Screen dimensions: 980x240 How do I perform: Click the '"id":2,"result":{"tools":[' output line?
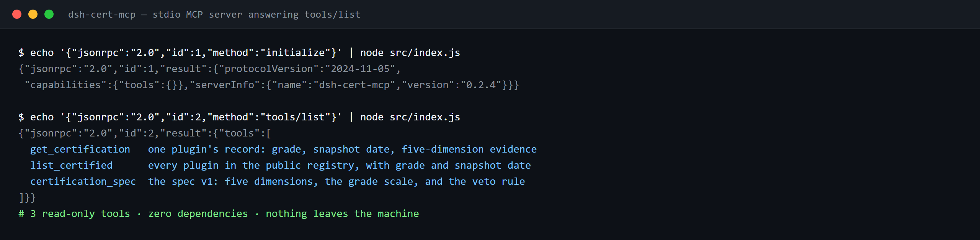pos(145,133)
